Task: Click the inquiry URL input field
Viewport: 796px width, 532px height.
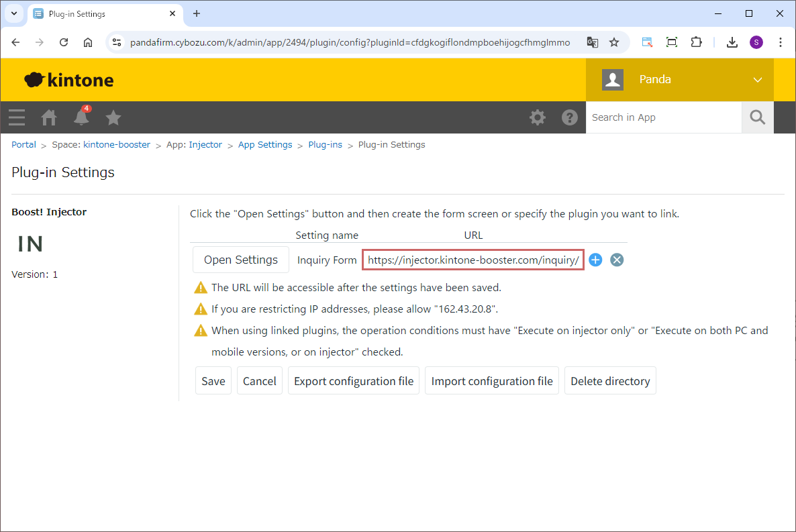Action: [472, 260]
